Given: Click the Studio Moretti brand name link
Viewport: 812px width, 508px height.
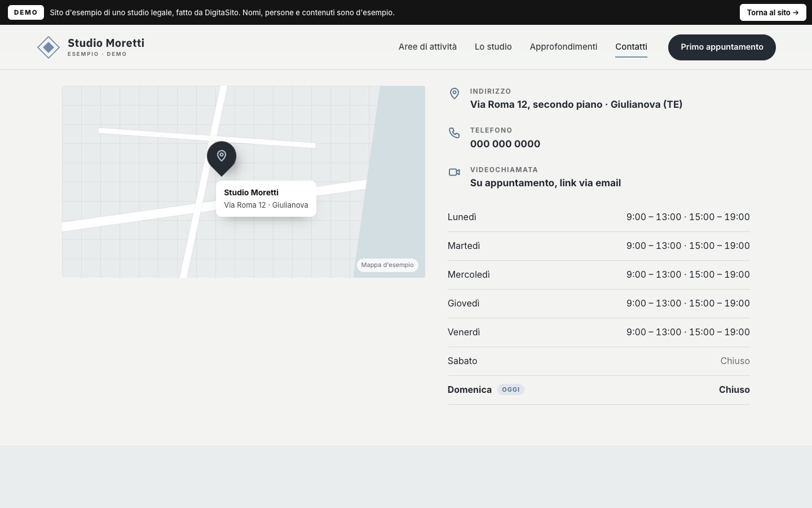Looking at the screenshot, I should click(x=106, y=43).
